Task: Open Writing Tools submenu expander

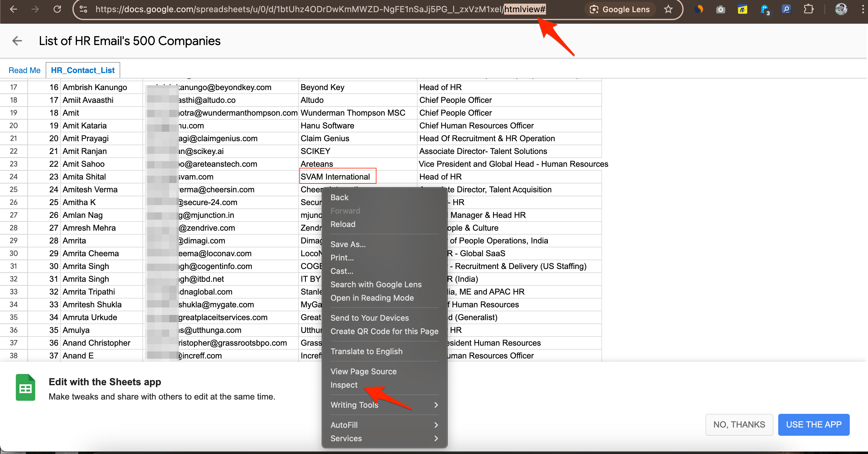Action: point(437,405)
